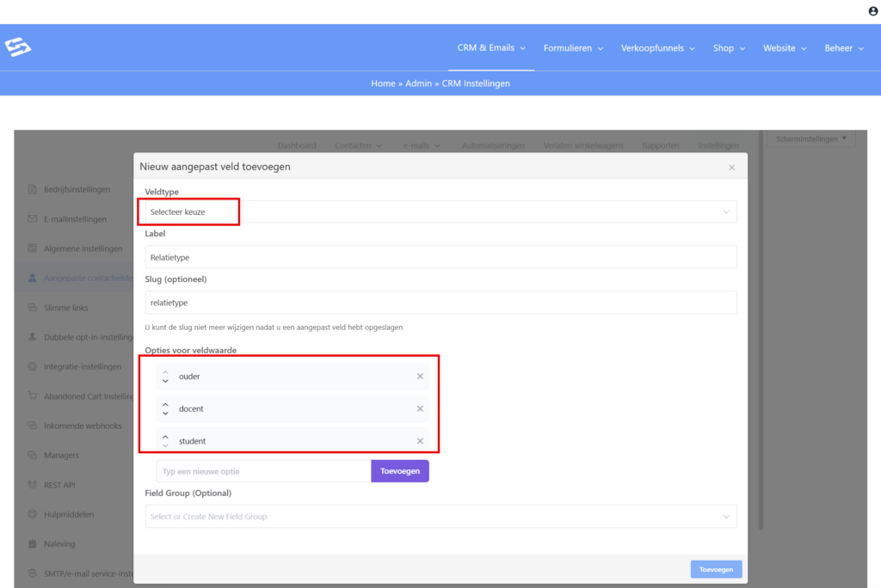Open the CRM & Emails menu
Screen dimensions: 881x588
(x=491, y=48)
